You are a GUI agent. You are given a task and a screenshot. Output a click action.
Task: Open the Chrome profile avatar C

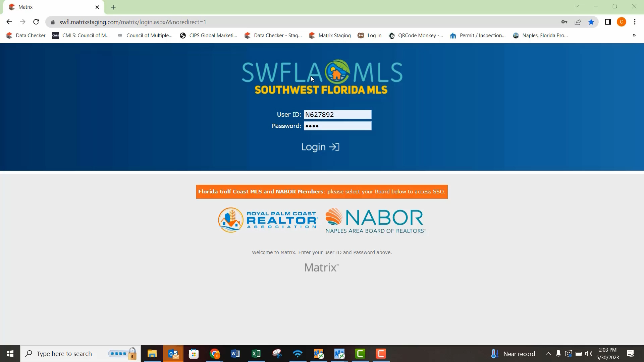[x=622, y=22]
